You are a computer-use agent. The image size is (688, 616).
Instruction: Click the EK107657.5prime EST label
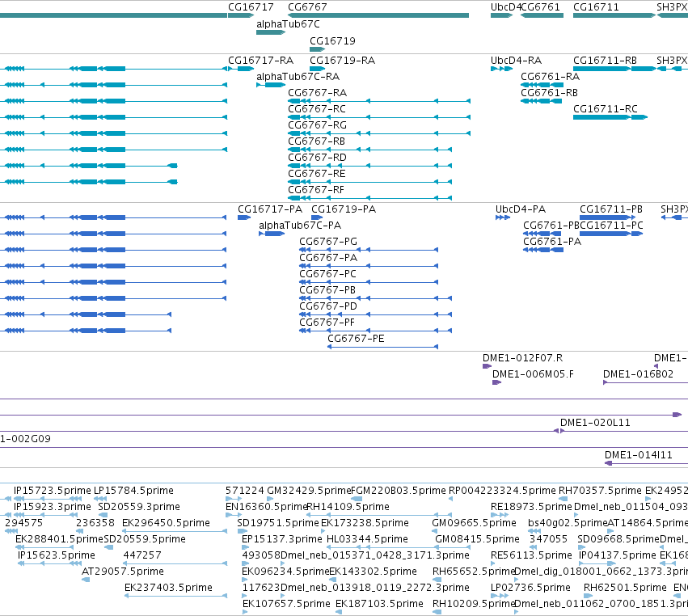click(286, 603)
